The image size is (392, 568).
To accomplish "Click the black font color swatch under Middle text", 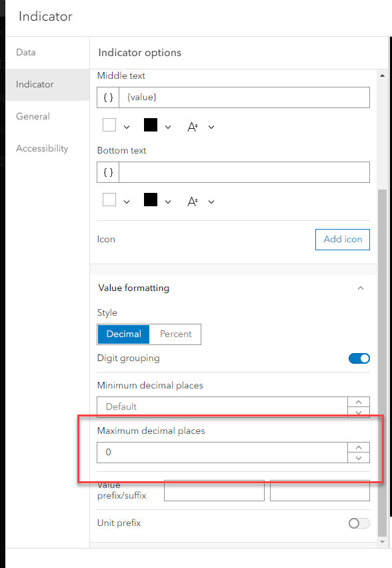I will 150,126.
